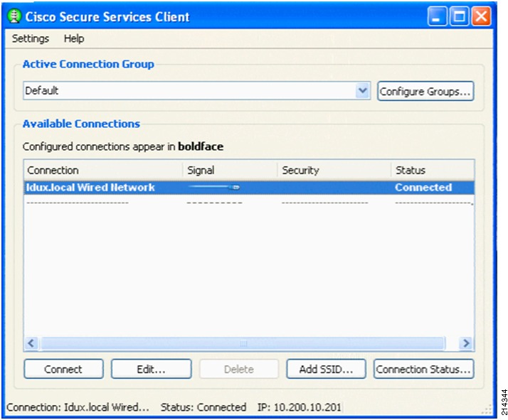508x420 pixels.
Task: Click status bar Status: Connected text
Action: tap(203, 407)
